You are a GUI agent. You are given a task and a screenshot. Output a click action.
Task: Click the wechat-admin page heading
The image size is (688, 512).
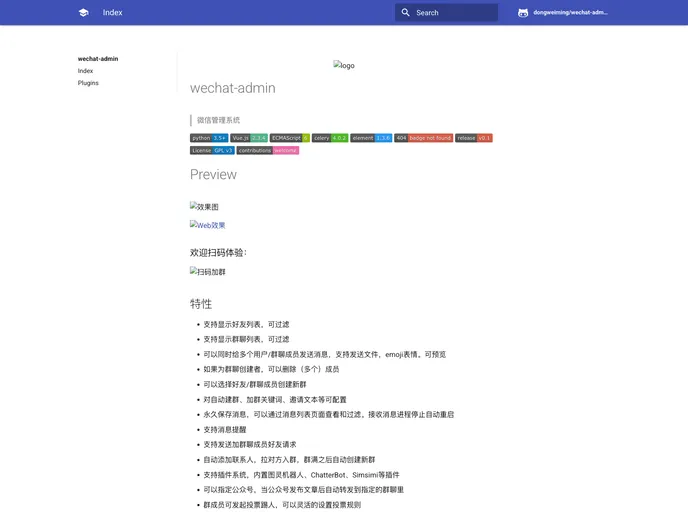click(233, 88)
